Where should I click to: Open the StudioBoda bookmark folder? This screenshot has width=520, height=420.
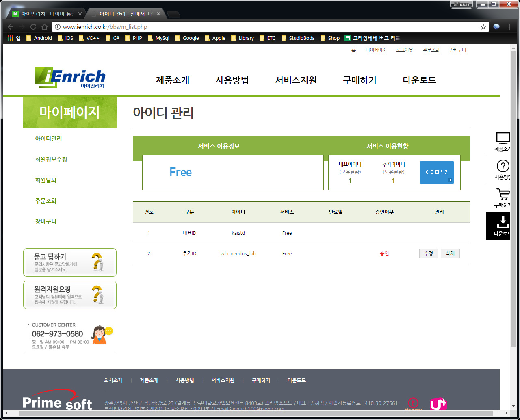coord(297,38)
